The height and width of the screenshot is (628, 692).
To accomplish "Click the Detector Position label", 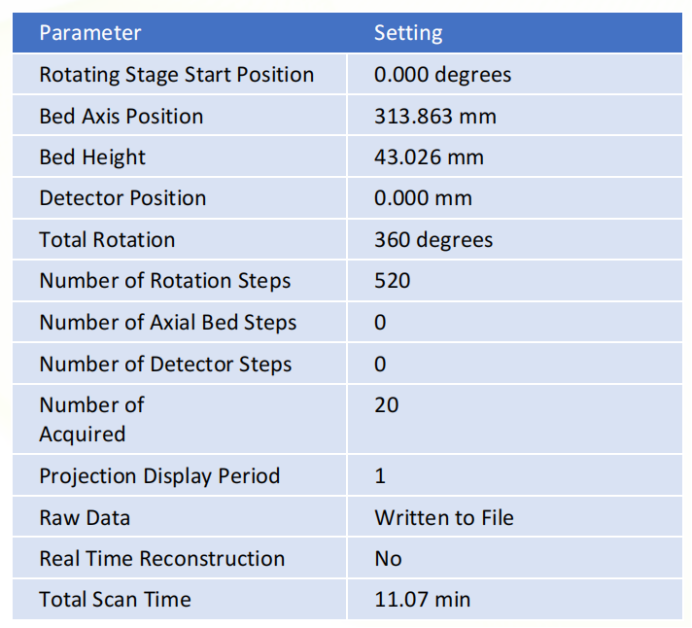I will [122, 198].
